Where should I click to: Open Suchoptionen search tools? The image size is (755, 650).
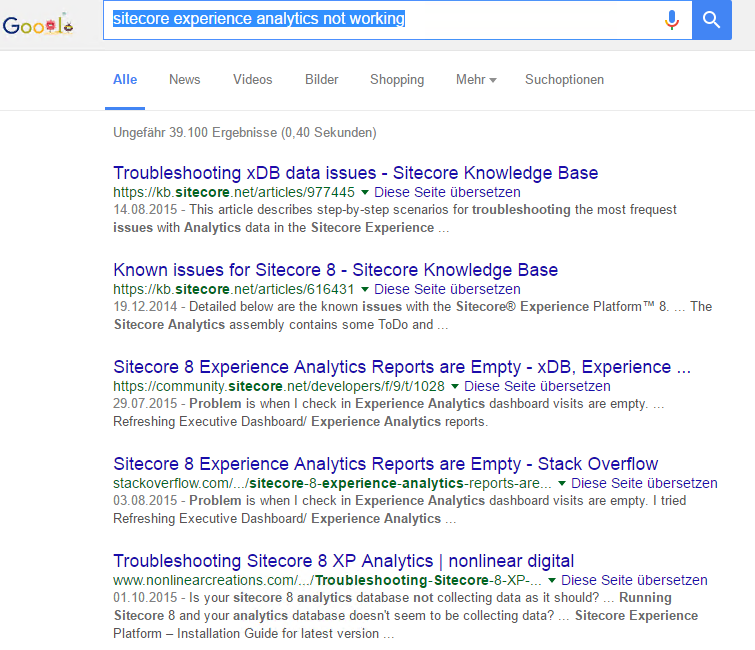coord(564,80)
